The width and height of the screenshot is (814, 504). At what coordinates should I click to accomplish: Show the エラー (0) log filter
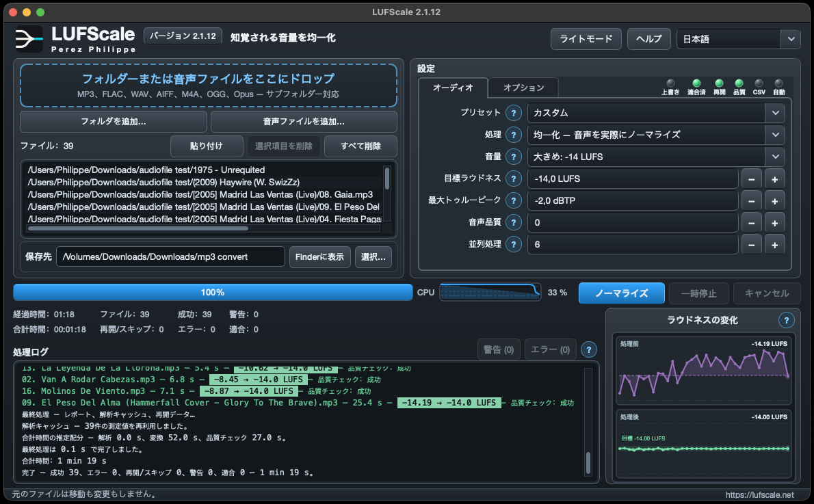coord(550,350)
